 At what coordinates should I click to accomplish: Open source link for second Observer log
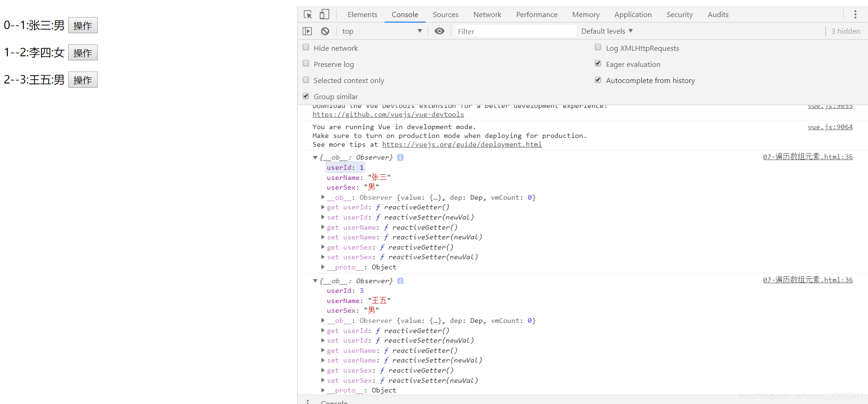click(x=808, y=280)
